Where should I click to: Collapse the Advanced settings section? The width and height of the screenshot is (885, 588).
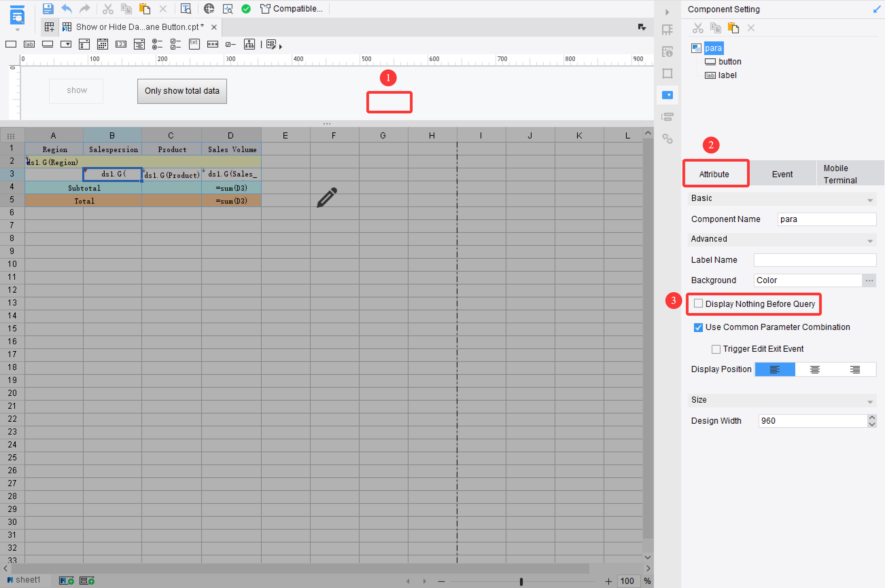[870, 240]
